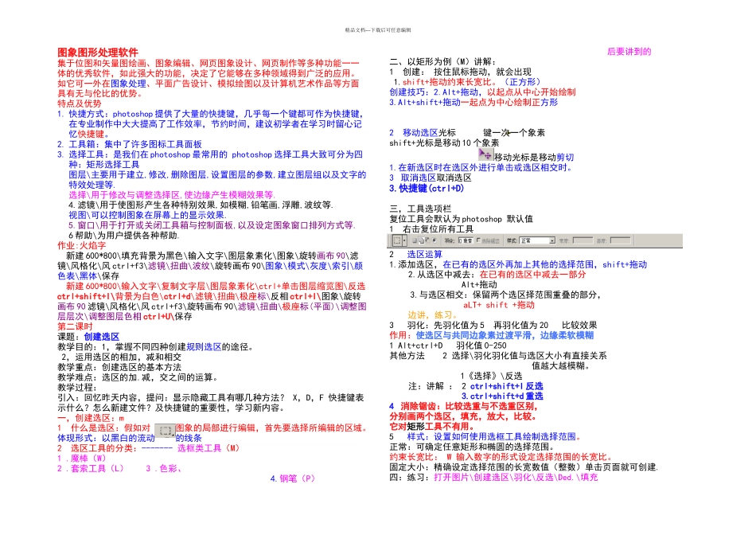Viewport: 756px width, 535px height.
Task: Click the red heading 第二课时
Action: click(76, 326)
